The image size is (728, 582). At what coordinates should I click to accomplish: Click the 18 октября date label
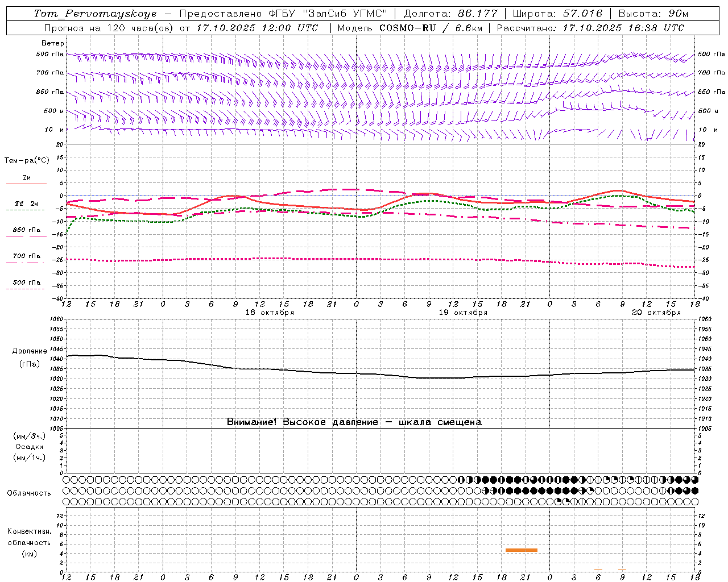click(x=270, y=313)
